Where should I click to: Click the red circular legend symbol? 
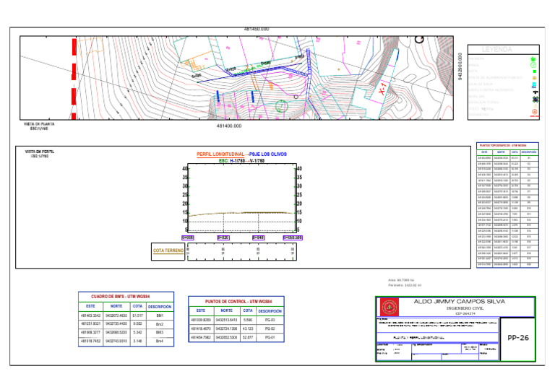tap(534, 112)
